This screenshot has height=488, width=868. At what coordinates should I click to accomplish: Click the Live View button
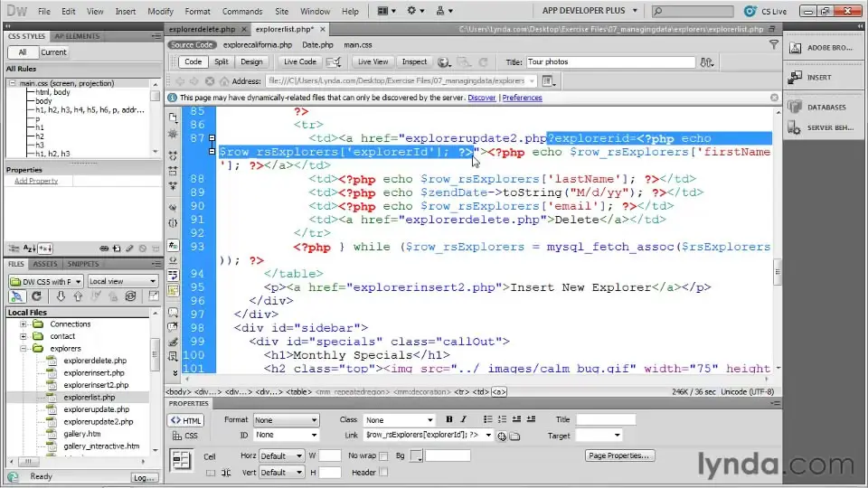click(x=373, y=62)
